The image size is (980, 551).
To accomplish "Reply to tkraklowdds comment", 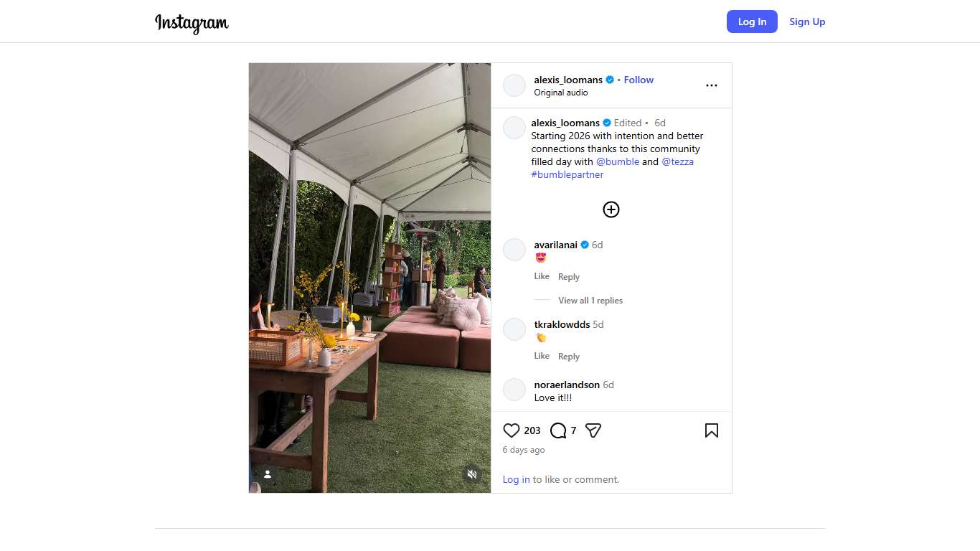I will tap(568, 357).
